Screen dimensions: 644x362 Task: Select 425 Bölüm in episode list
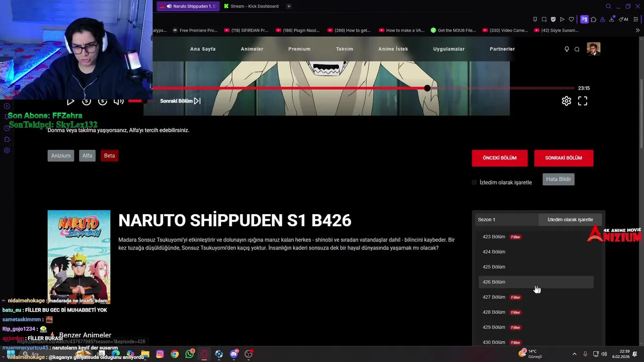[536, 267]
